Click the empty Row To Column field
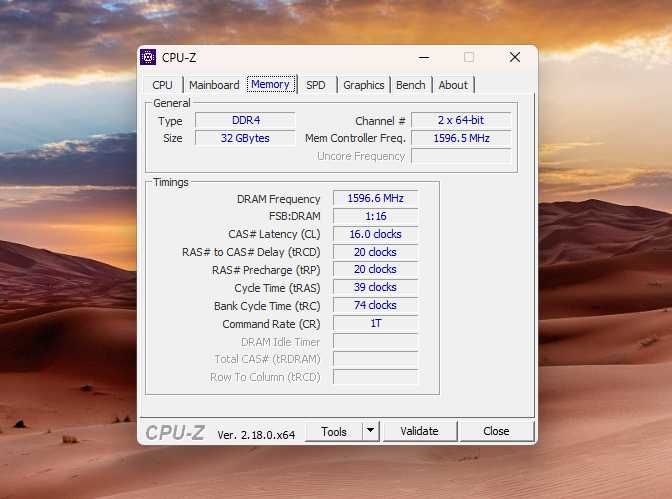This screenshot has height=499, width=672. click(x=375, y=377)
